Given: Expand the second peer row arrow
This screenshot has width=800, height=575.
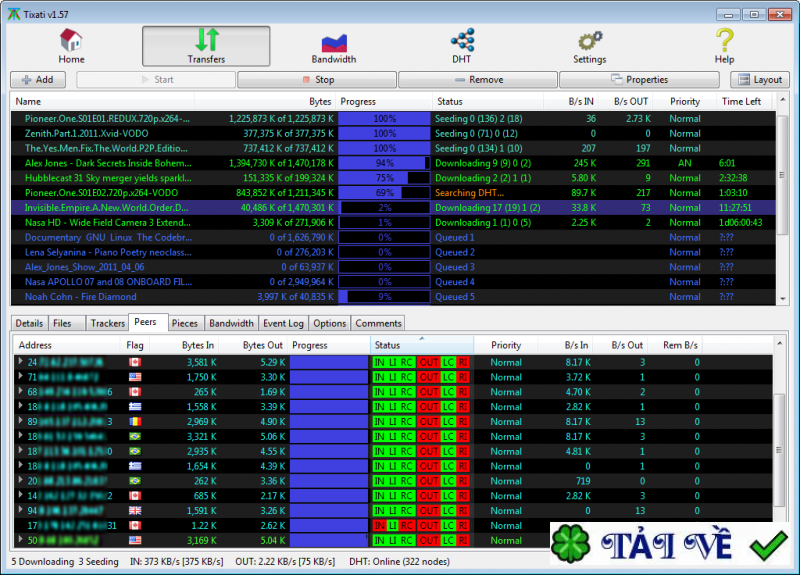Looking at the screenshot, I should tap(20, 377).
